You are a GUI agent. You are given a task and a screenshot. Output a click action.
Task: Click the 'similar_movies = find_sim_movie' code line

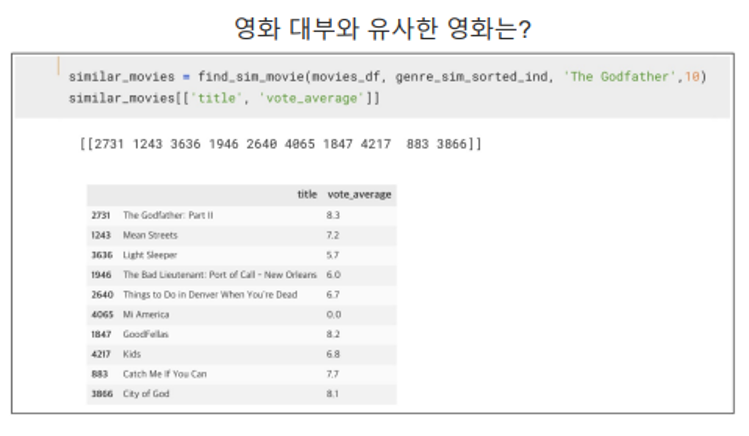click(x=387, y=76)
